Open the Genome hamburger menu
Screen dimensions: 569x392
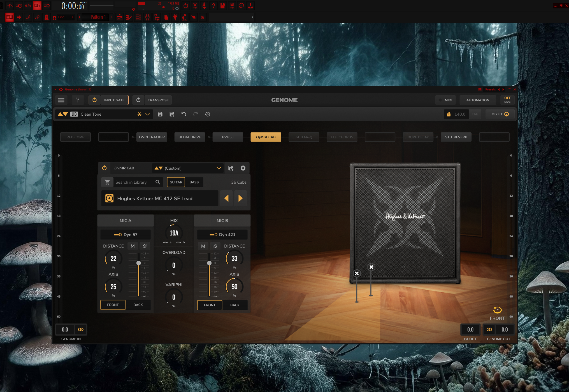pyautogui.click(x=61, y=100)
